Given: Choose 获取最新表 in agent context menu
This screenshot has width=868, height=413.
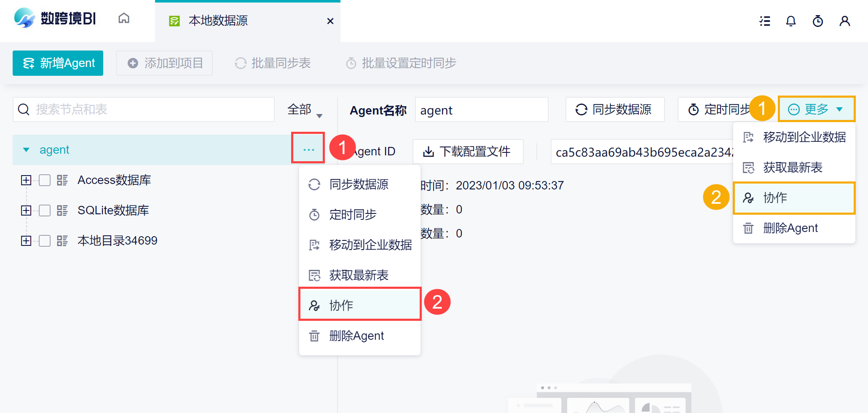Looking at the screenshot, I should click(360, 275).
